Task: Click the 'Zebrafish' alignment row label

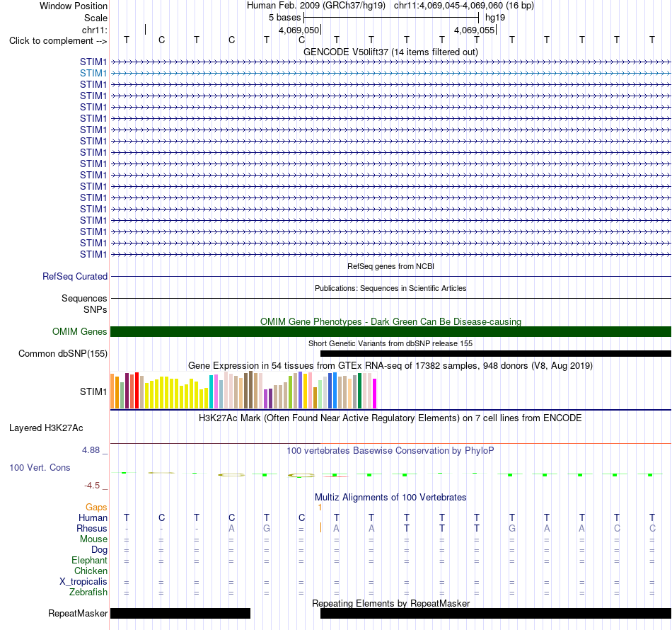Action: (x=88, y=592)
